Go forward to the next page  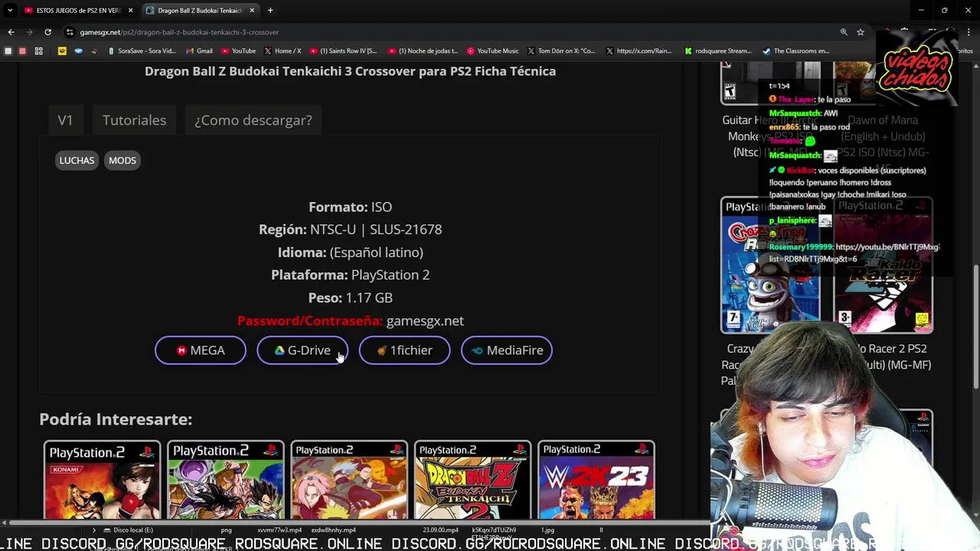click(29, 32)
